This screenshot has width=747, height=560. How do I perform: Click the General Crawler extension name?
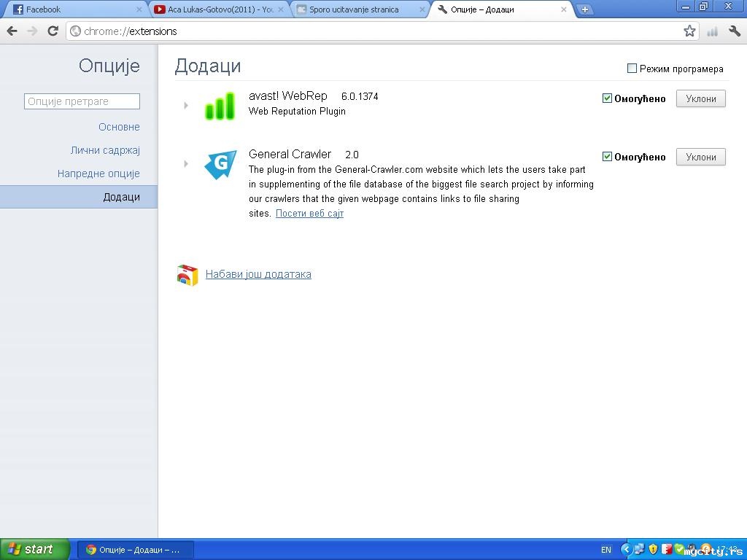coord(290,155)
